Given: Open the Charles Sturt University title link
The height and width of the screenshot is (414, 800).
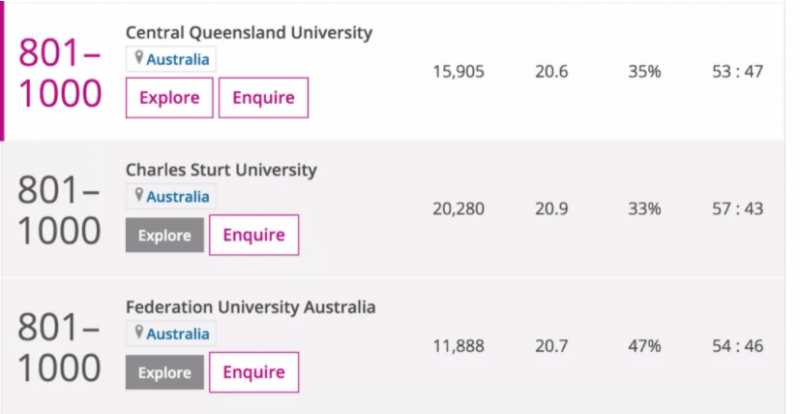Looking at the screenshot, I should (221, 169).
